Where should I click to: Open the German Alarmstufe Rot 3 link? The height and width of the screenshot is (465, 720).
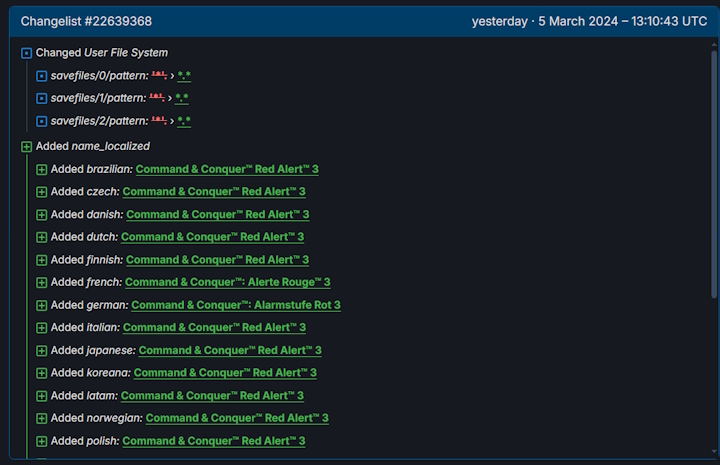point(235,305)
